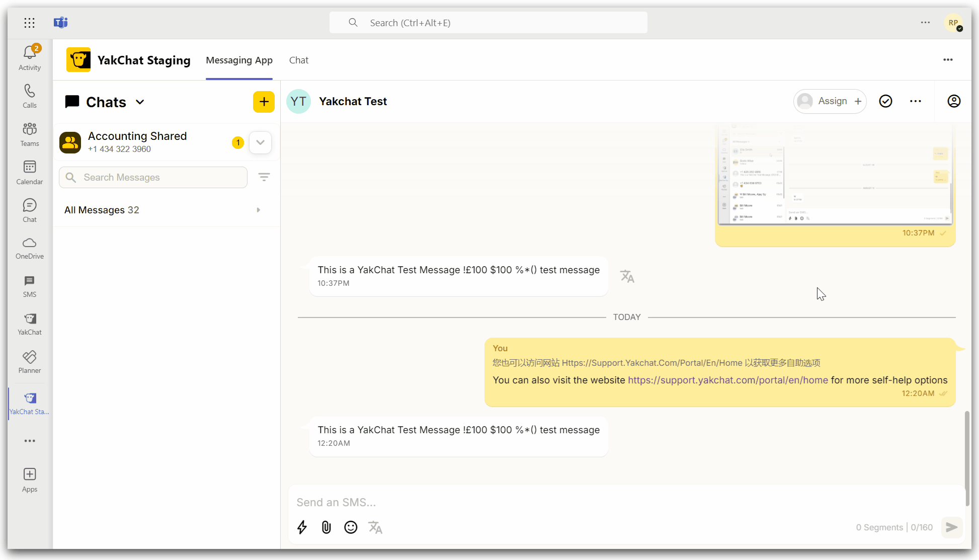Expand the Chats dropdown chevron
The width and height of the screenshot is (979, 560).
pos(140,102)
